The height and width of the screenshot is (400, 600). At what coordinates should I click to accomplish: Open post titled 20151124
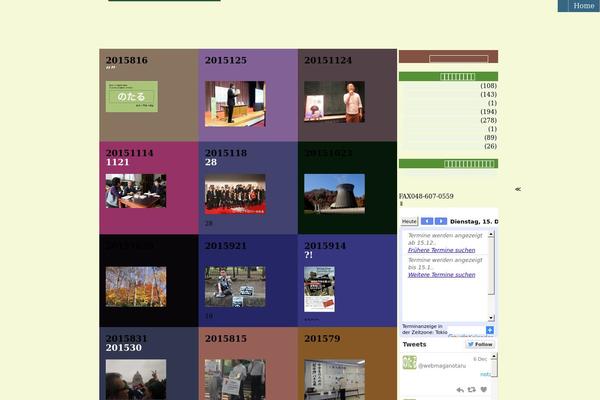click(x=328, y=60)
